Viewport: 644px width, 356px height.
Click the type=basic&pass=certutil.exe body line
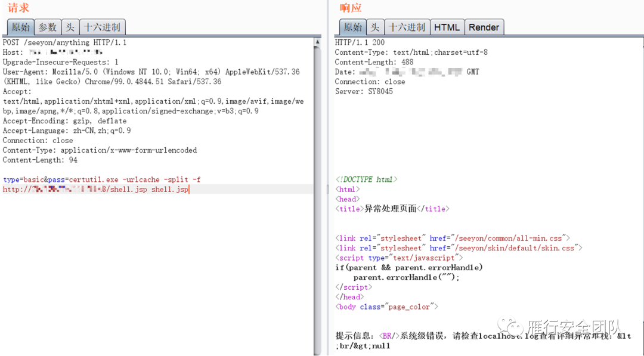pyautogui.click(x=102, y=179)
